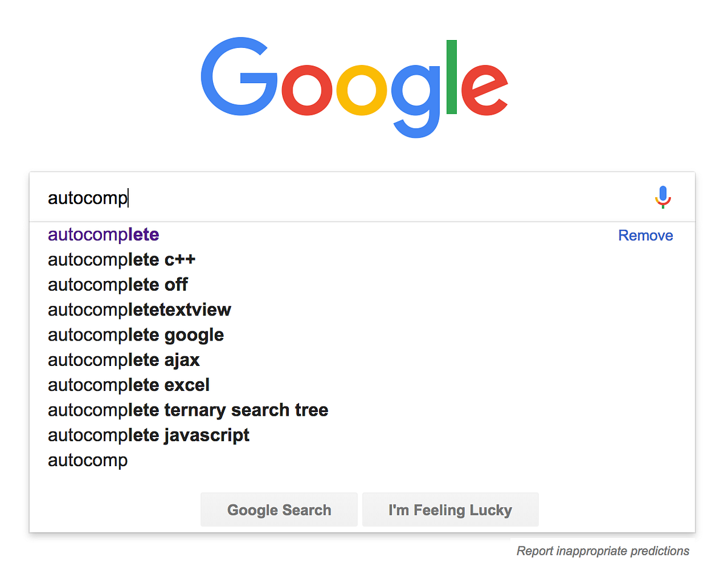
Task: Click the Google Search button
Action: click(x=278, y=510)
